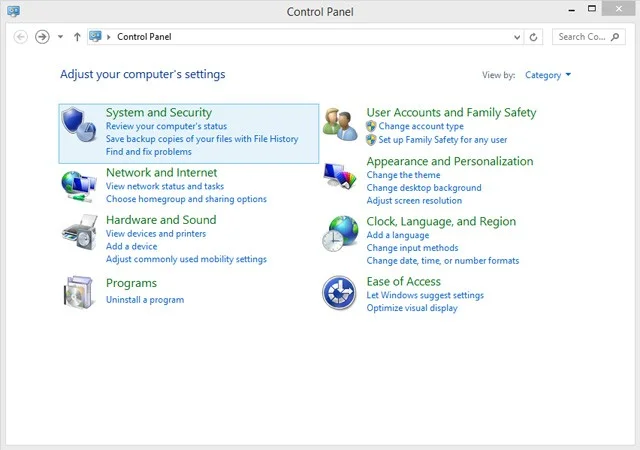Click the Change desktop background link
Image resolution: width=640 pixels, height=450 pixels.
(424, 188)
